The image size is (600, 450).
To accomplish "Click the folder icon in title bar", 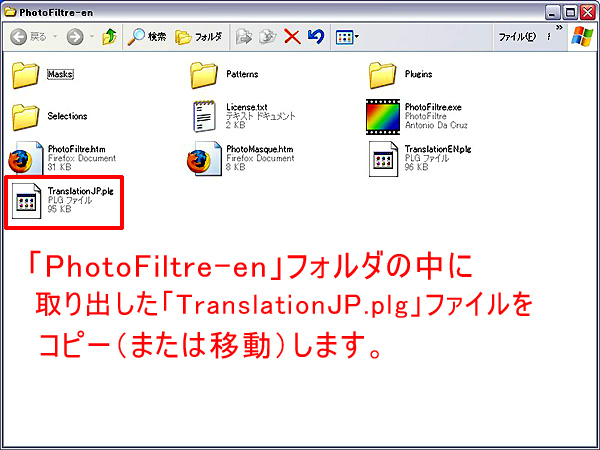I will point(10,12).
